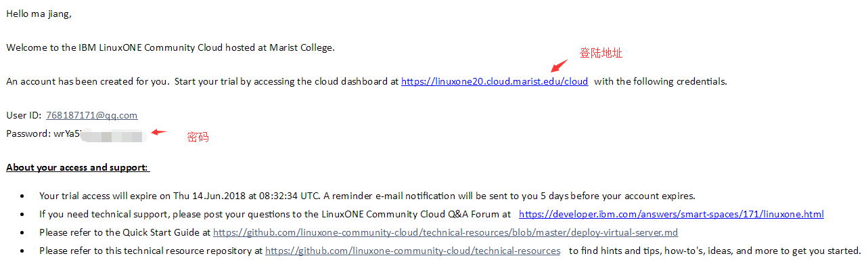Click "About your access and support" heading
Viewport: 868px width, 277px height.
[78, 167]
